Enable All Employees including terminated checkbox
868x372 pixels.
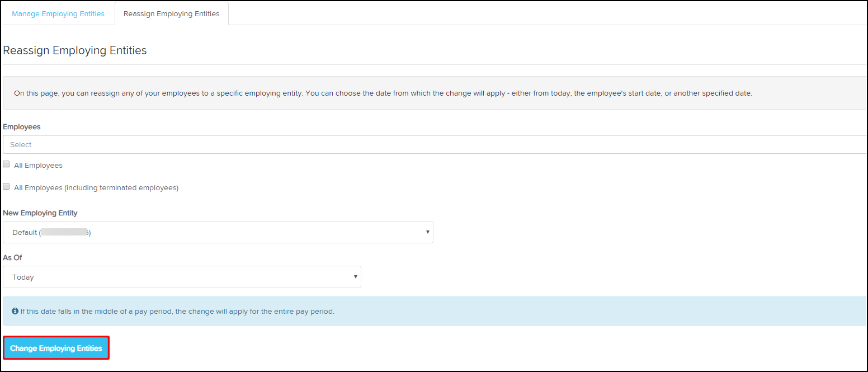7,187
